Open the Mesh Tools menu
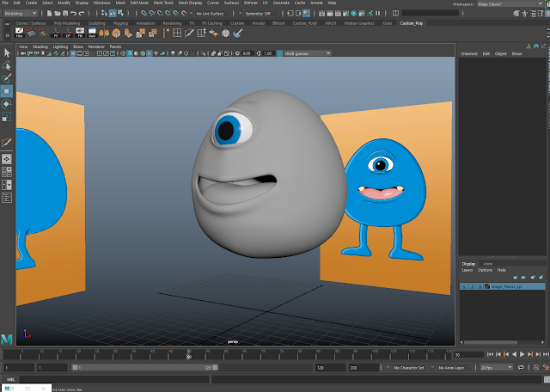This screenshot has height=392, width=550. click(163, 3)
